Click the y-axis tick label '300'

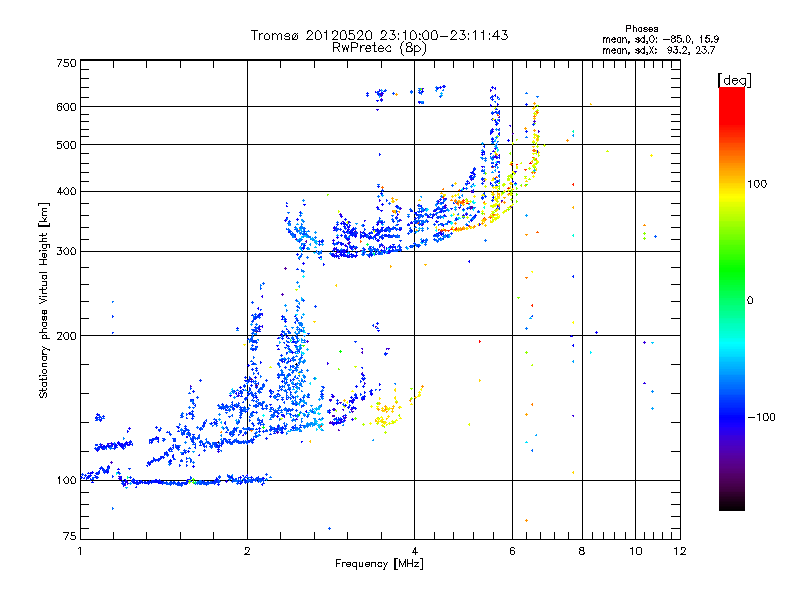pyautogui.click(x=66, y=252)
